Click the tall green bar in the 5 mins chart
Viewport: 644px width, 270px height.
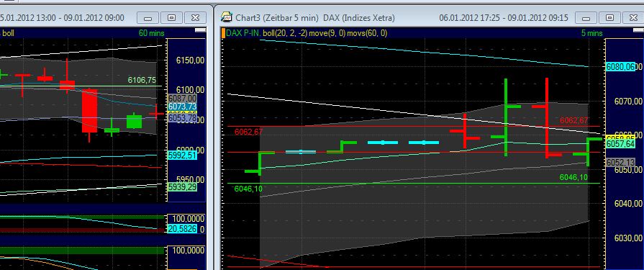[506, 117]
